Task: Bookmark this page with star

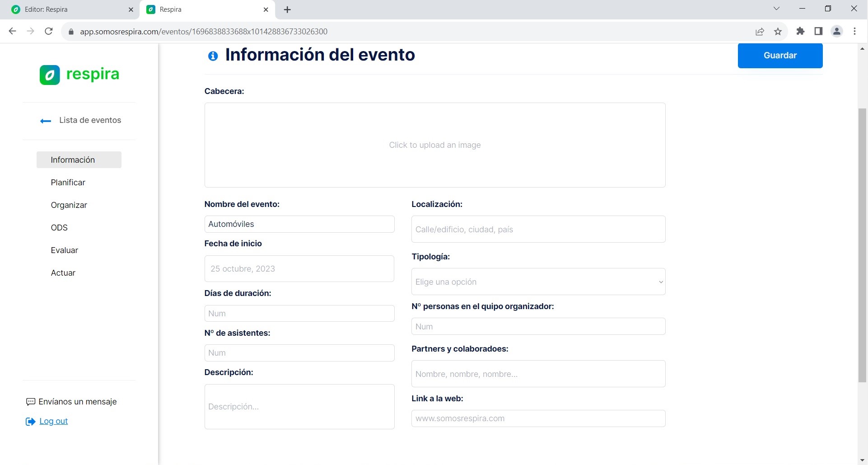Action: point(778,32)
